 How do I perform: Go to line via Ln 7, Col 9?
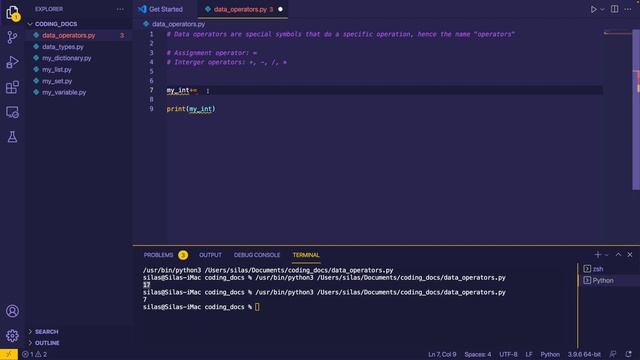point(442,354)
